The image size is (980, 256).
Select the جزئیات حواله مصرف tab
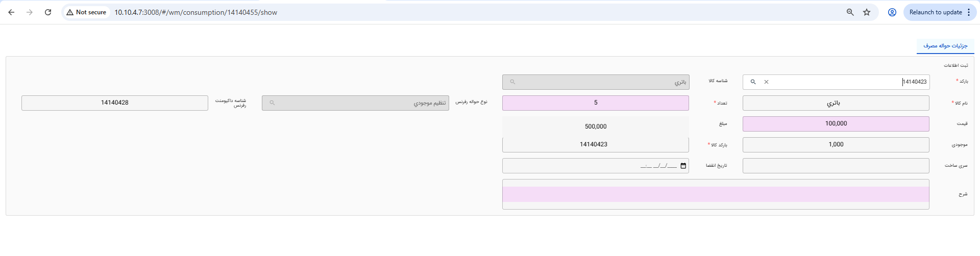pos(945,46)
